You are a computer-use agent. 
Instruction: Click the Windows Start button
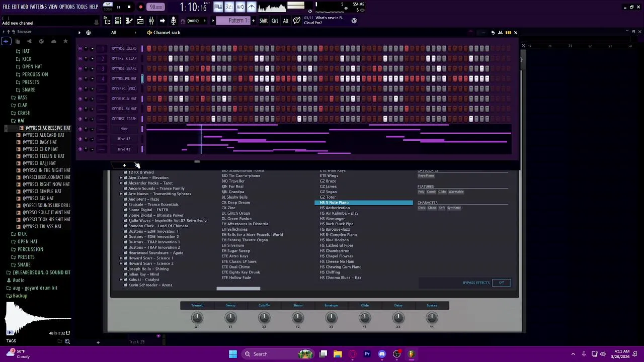pyautogui.click(x=233, y=354)
